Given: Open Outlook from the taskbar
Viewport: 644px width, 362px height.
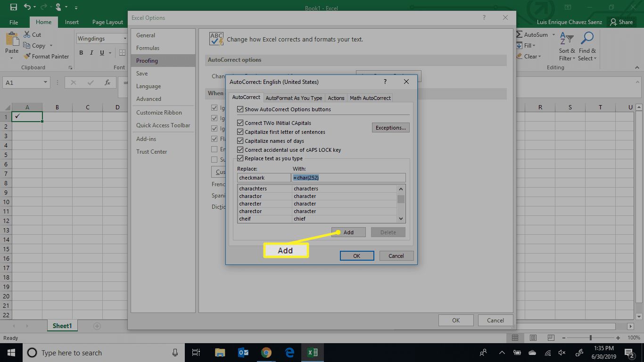Looking at the screenshot, I should [x=243, y=353].
